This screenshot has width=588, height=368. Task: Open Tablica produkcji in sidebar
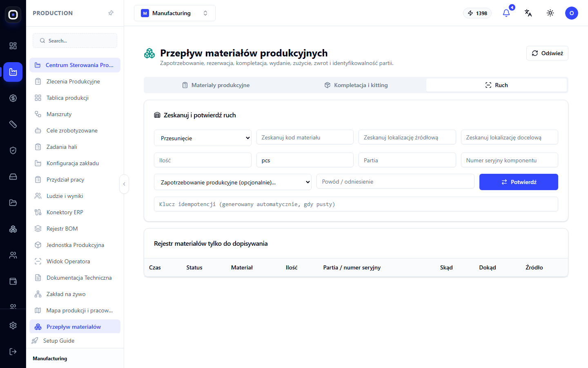pos(75,98)
